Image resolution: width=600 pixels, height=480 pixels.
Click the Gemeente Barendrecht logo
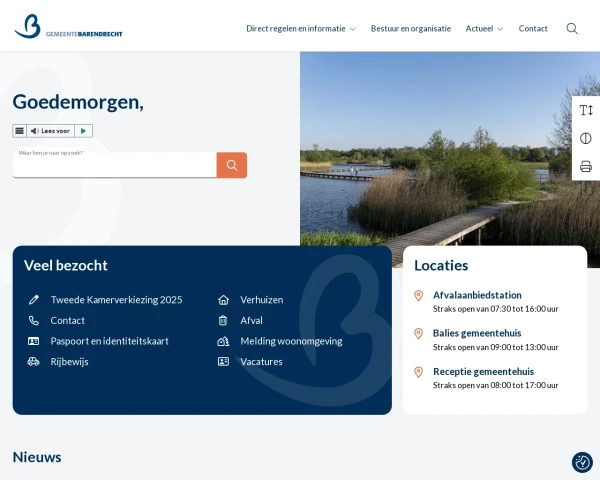[68, 27]
